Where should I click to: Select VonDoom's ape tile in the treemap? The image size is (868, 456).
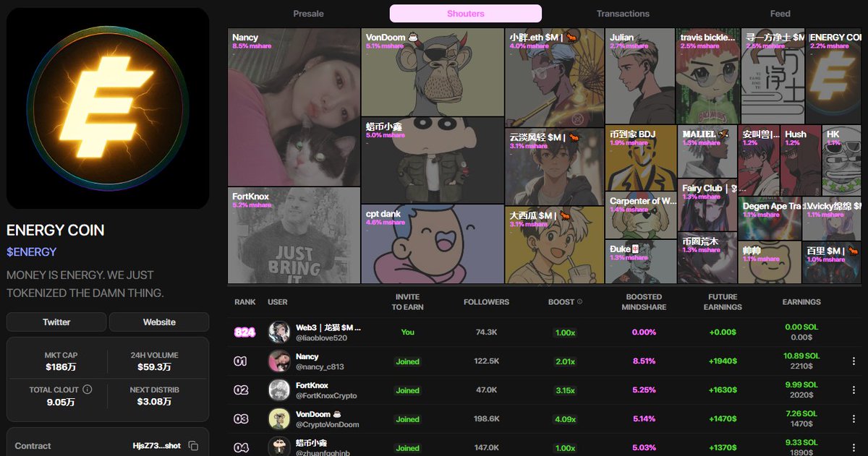pyautogui.click(x=433, y=72)
